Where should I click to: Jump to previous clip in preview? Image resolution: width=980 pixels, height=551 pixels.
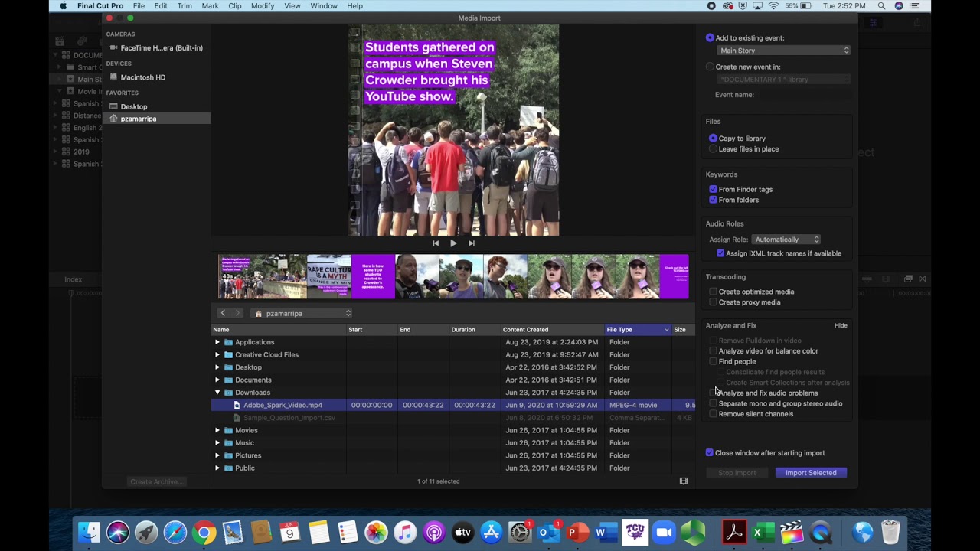point(436,243)
